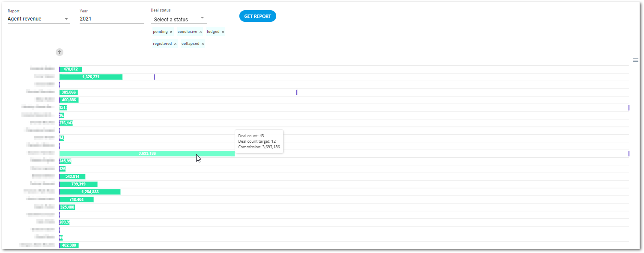This screenshot has width=644, height=253.
Task: Click the bar labeled 402,380
Action: click(69, 245)
